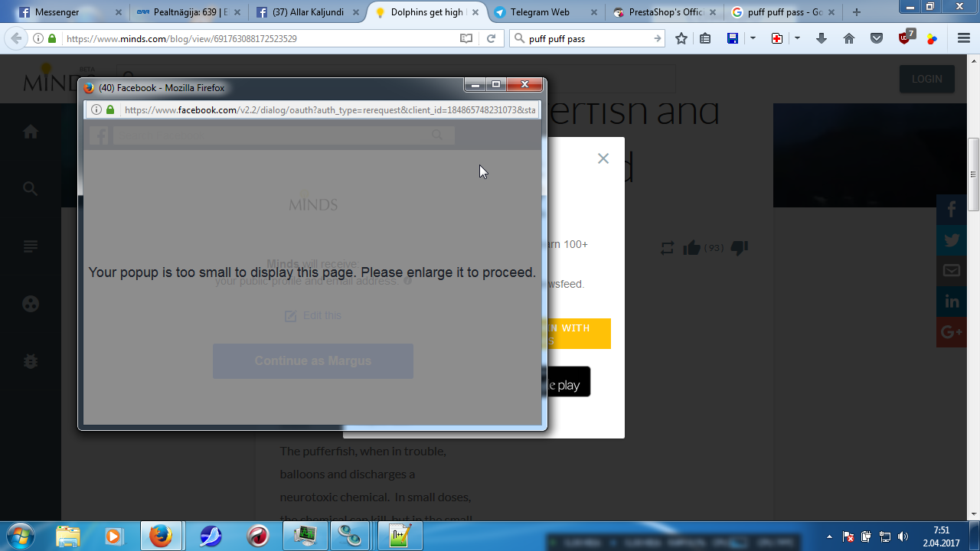Open the Downloads panel

point(822,38)
